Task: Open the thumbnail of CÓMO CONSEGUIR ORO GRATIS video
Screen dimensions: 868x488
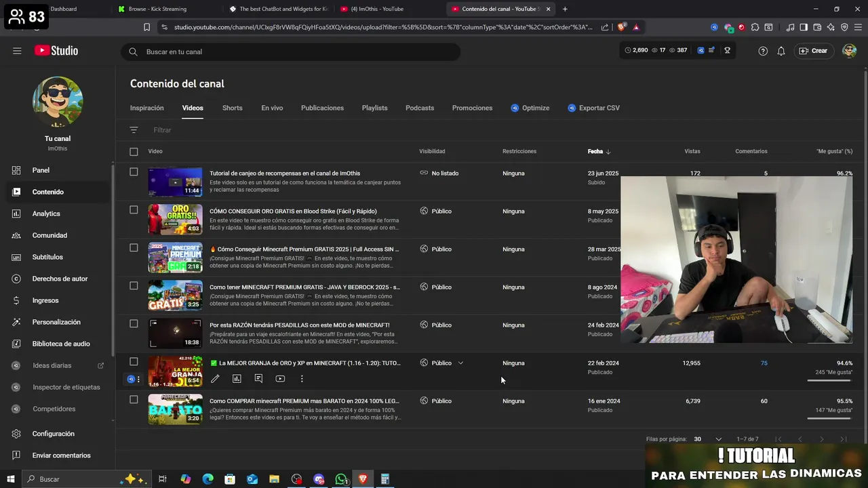Action: pos(175,219)
